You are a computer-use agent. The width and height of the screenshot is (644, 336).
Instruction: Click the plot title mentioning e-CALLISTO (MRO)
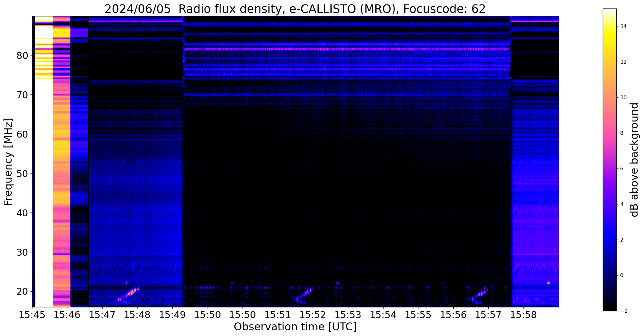[x=295, y=9]
